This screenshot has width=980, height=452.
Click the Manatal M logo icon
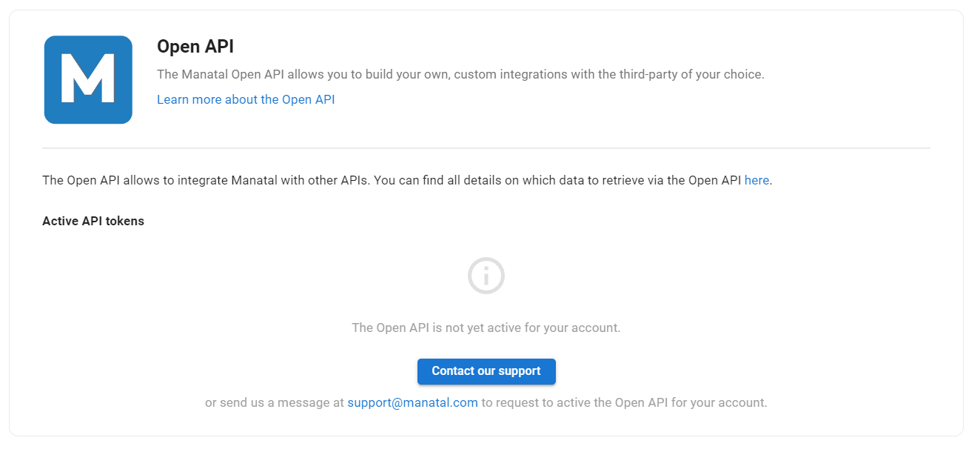[88, 79]
